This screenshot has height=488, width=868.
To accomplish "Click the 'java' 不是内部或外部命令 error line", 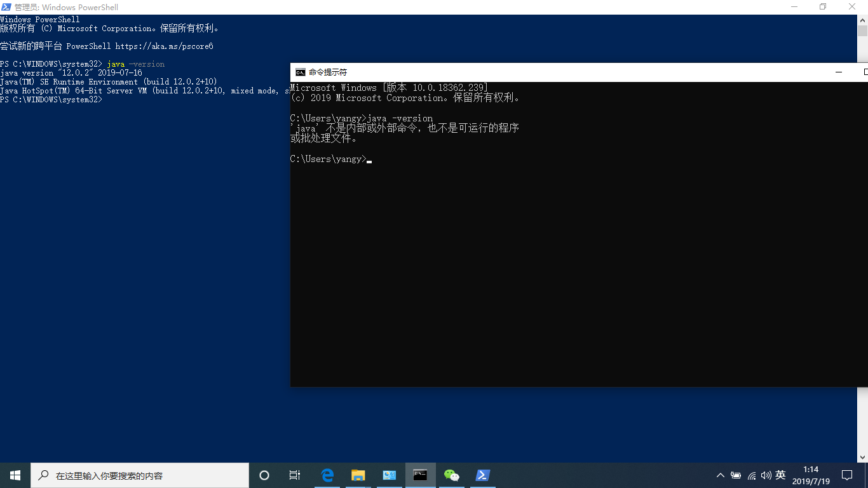I will pyautogui.click(x=405, y=128).
